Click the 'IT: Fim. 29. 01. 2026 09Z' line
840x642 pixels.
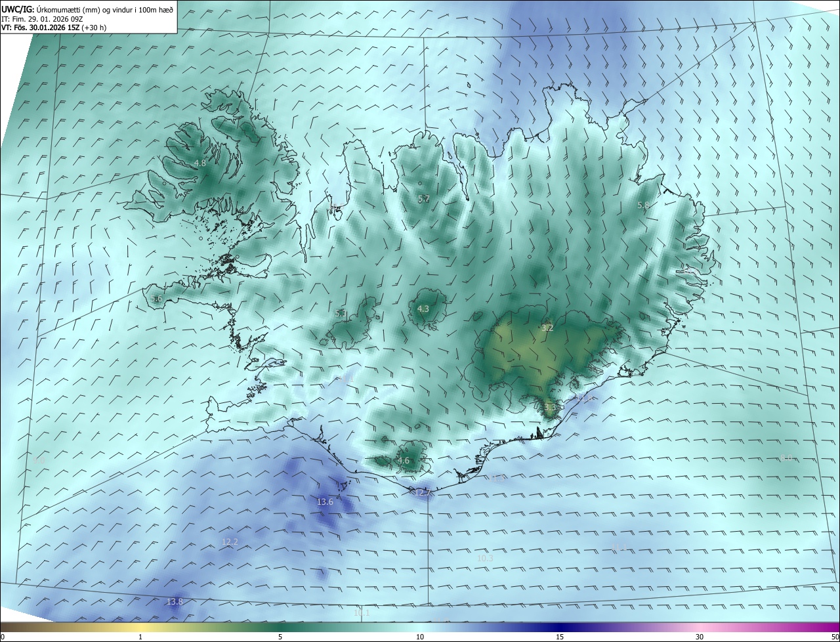click(42, 19)
